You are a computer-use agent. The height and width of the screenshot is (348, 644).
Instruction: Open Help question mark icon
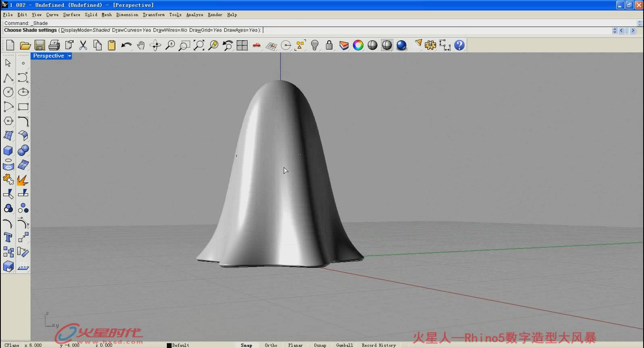459,45
